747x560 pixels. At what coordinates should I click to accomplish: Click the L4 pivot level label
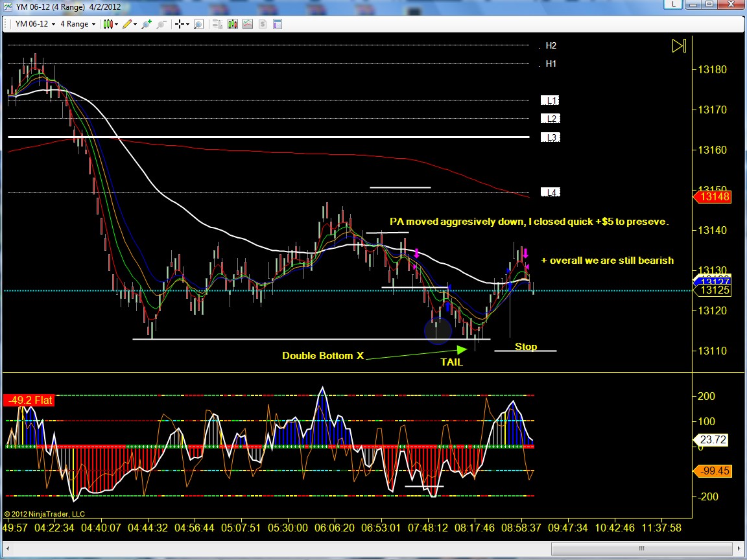(551, 192)
